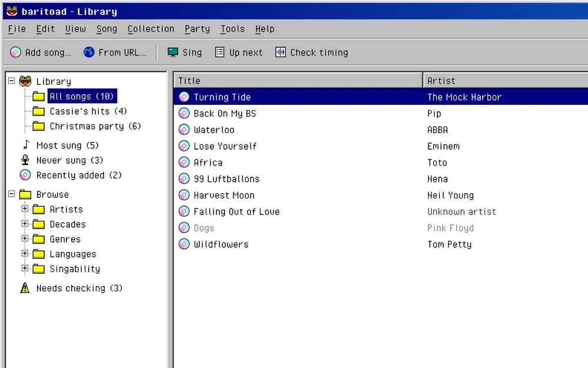Viewport: 588px width, 368px height.
Task: Click the disc icon for Back On My BS
Action: [x=184, y=113]
